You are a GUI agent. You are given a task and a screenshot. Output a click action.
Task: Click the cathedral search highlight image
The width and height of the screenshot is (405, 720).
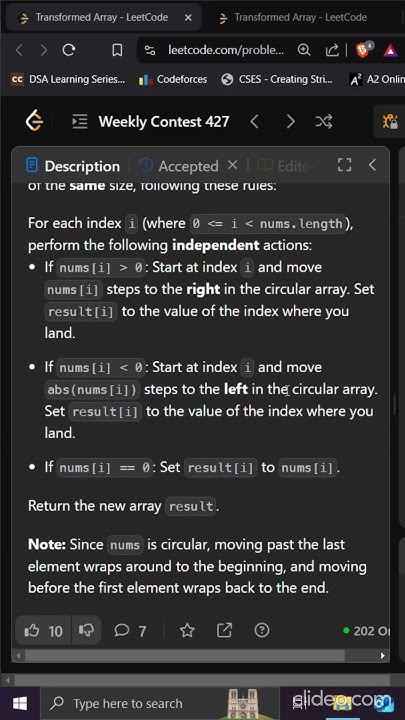pos(243,703)
